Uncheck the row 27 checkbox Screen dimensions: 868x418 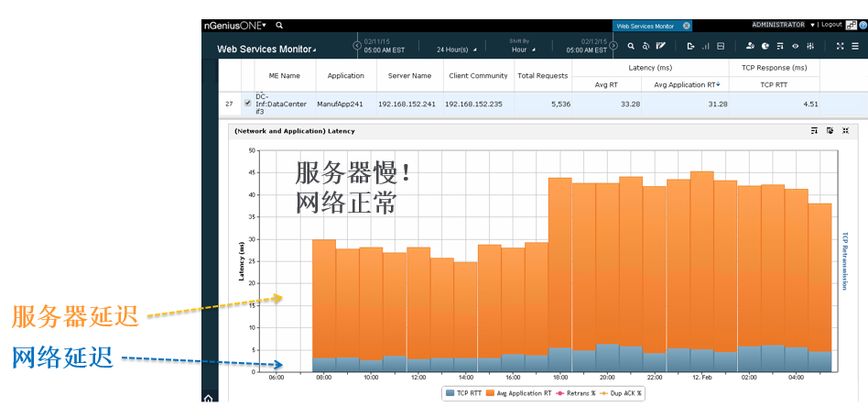pyautogui.click(x=247, y=103)
